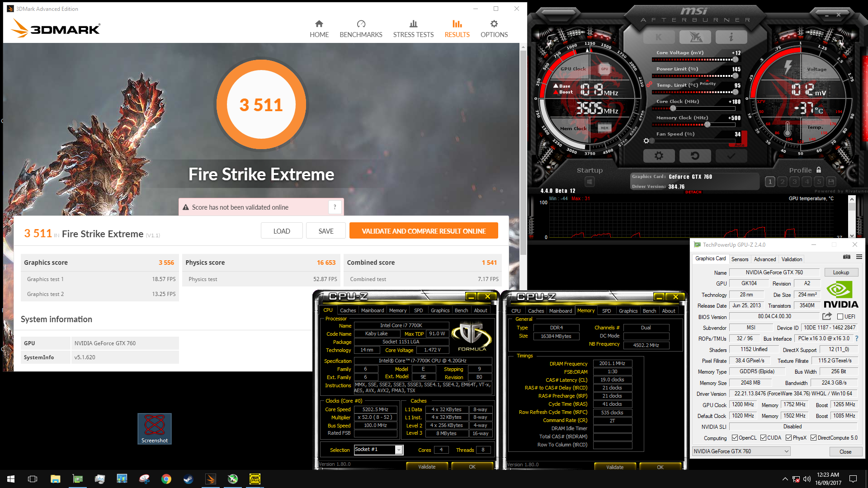Click the validation help question mark button

[335, 207]
